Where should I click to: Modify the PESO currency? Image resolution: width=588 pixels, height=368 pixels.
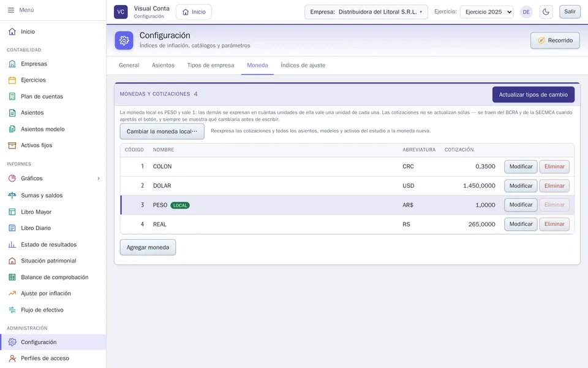click(x=521, y=205)
